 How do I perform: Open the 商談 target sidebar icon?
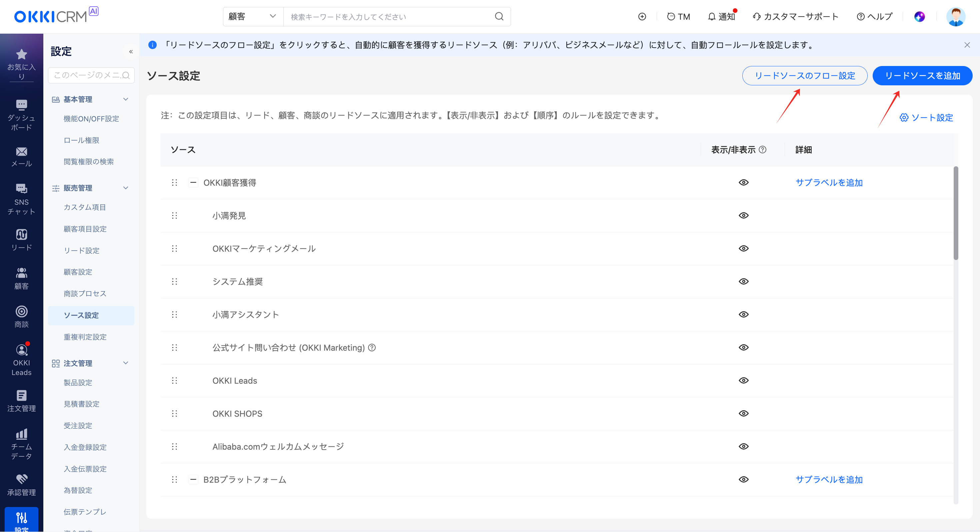point(21,311)
